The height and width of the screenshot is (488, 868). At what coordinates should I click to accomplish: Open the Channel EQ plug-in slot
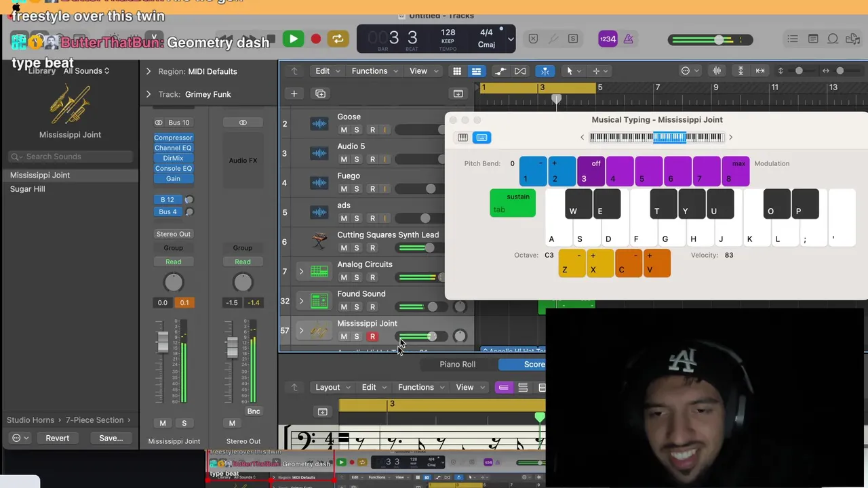(173, 148)
